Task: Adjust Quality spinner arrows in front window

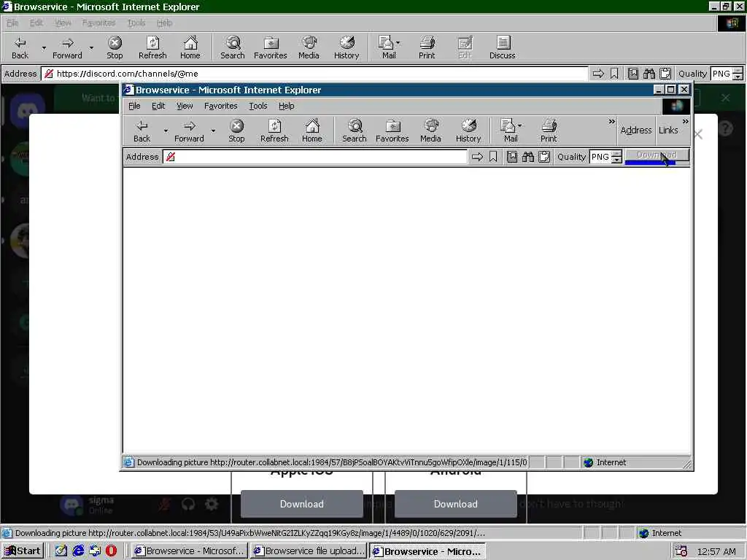Action: [617, 157]
